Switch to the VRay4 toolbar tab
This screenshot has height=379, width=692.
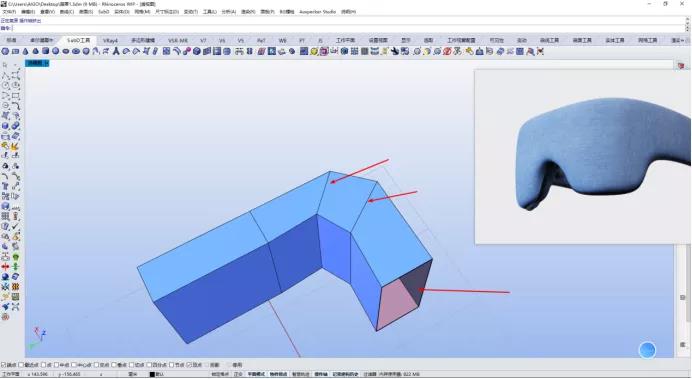coord(110,40)
